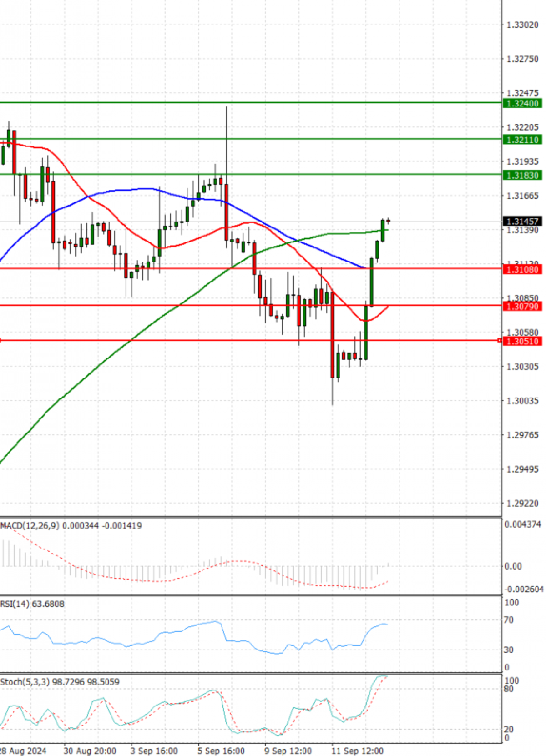Click the 1.31080 red support price tag
Viewport: 546px width, 756px height.
point(522,269)
